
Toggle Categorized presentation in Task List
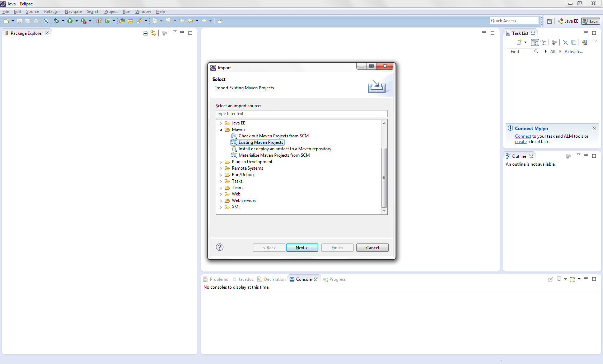coord(535,42)
